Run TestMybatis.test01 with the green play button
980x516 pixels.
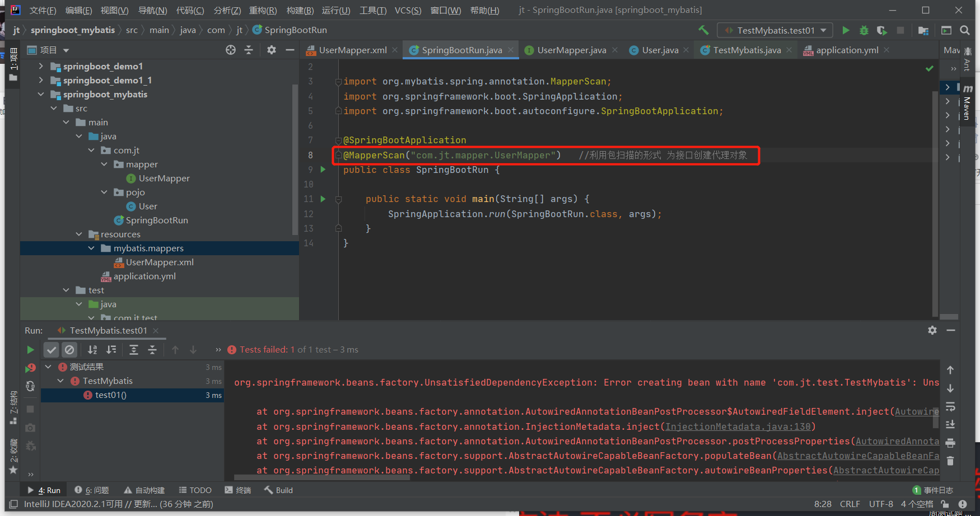[x=846, y=30]
